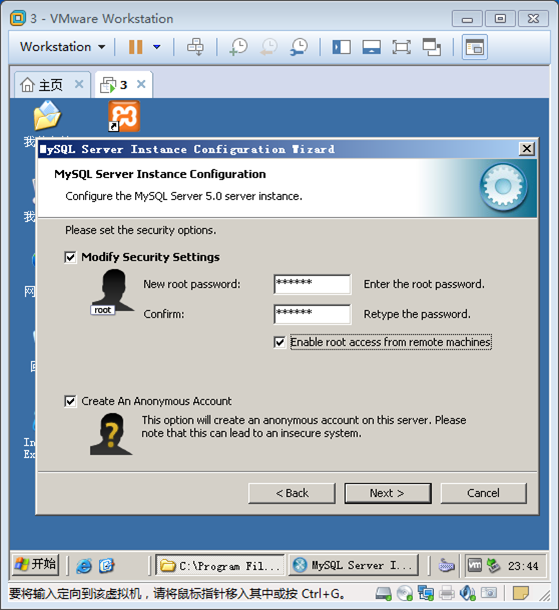The width and height of the screenshot is (559, 610).
Task: Open the My Documents desktop folder
Action: point(47,116)
